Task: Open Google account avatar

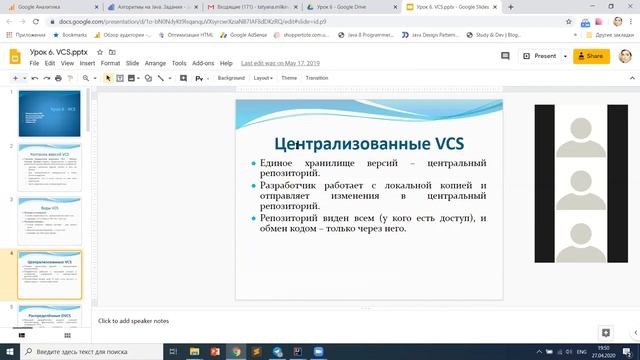Action: pyautogui.click(x=625, y=56)
